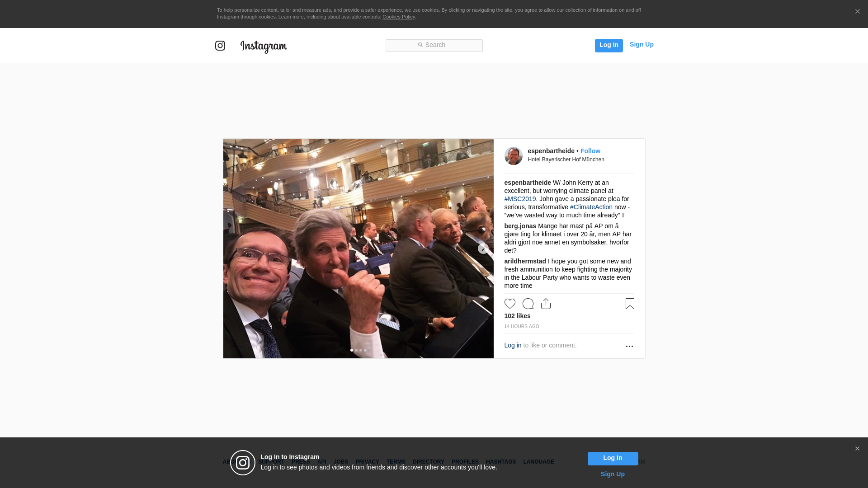This screenshot has height=488, width=868.
Task: Open the #ClimateAction hashtag
Action: point(591,207)
